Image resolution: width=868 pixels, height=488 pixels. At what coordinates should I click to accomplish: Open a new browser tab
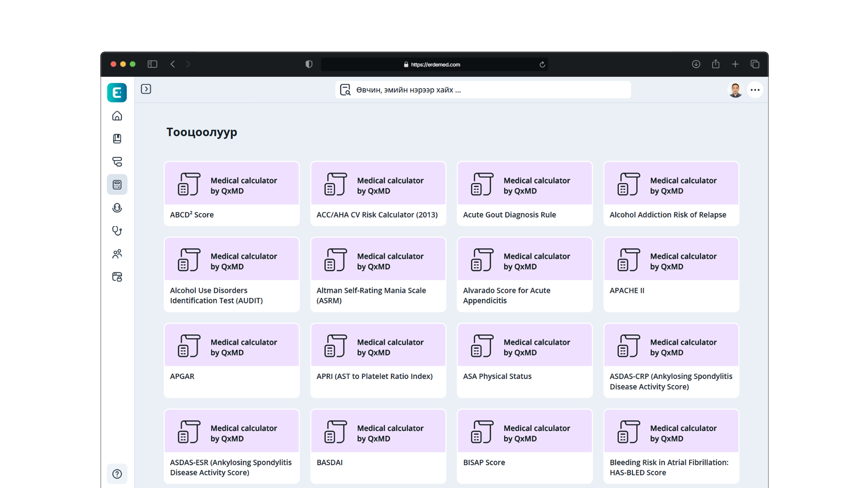[735, 64]
